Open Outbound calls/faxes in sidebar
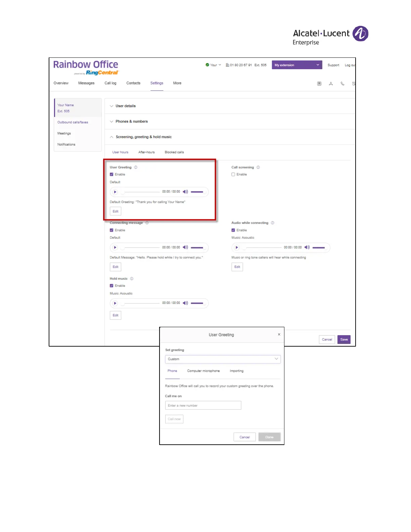Screen dimensions: 411x532 (73, 122)
